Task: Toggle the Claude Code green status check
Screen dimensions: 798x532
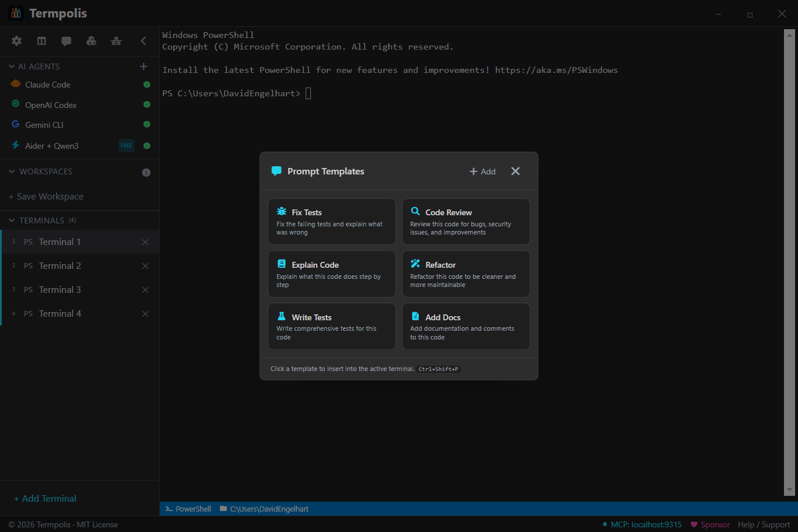Action: click(x=147, y=85)
